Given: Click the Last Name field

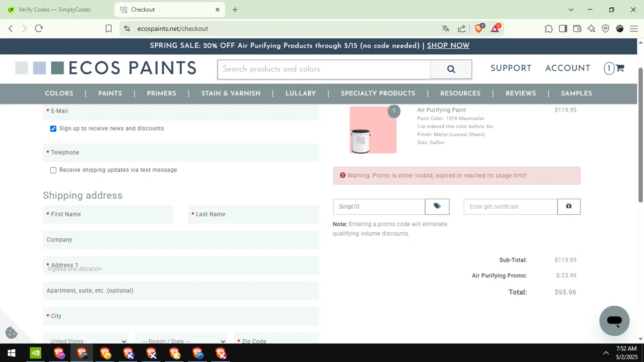Looking at the screenshot, I should click(x=253, y=214).
